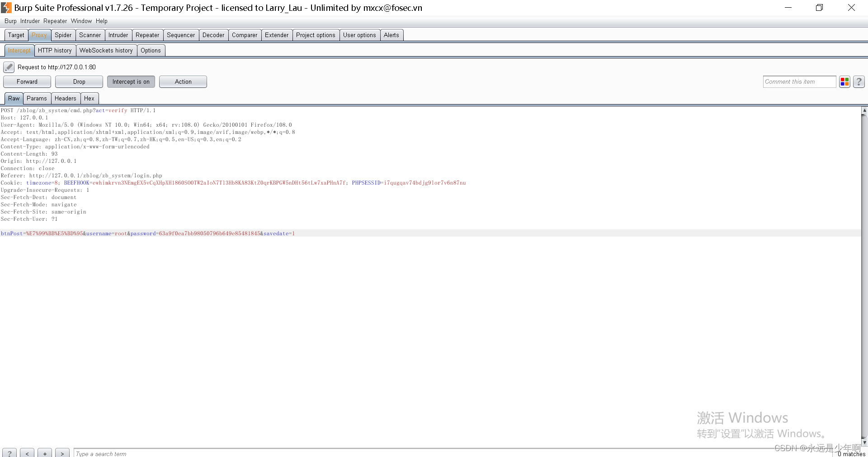Click the edit request target pencil icon

point(9,67)
